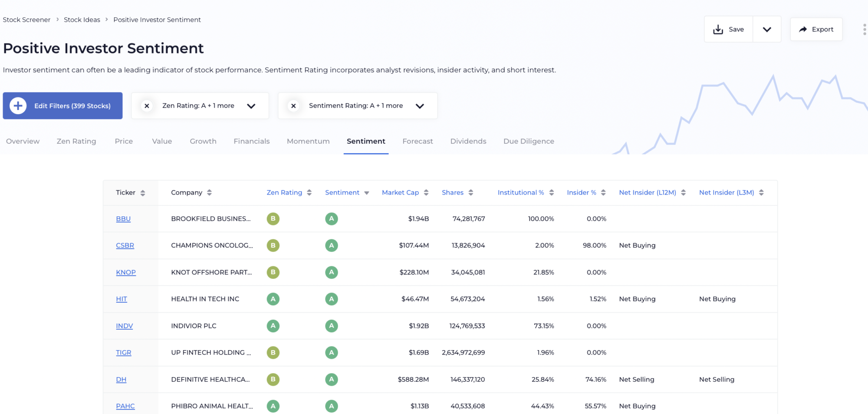Click the Institutional % sort arrows

point(552,192)
